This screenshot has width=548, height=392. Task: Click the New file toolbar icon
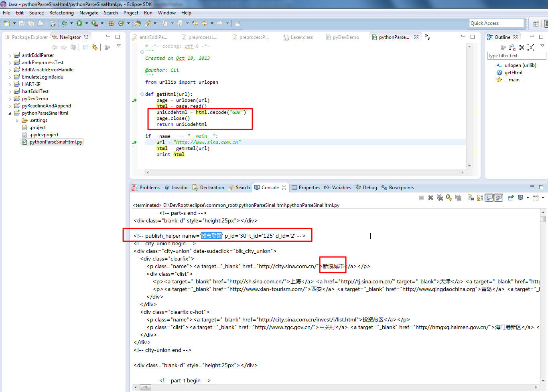click(x=7, y=23)
